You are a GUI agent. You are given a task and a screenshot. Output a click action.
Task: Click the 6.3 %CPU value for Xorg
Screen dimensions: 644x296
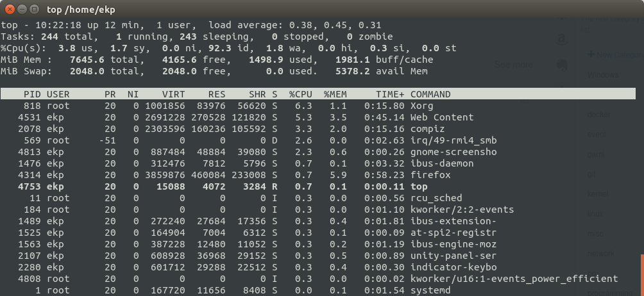(x=303, y=106)
